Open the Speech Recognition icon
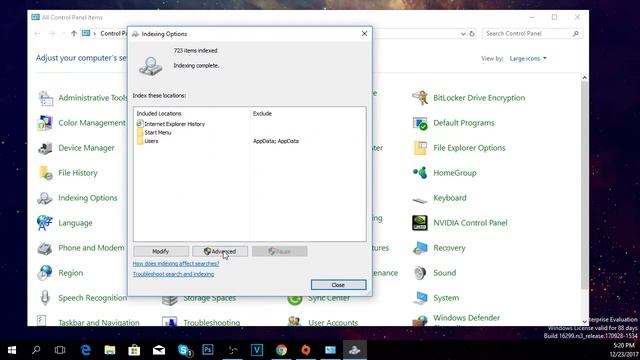The height and width of the screenshot is (360, 640). tap(45, 298)
